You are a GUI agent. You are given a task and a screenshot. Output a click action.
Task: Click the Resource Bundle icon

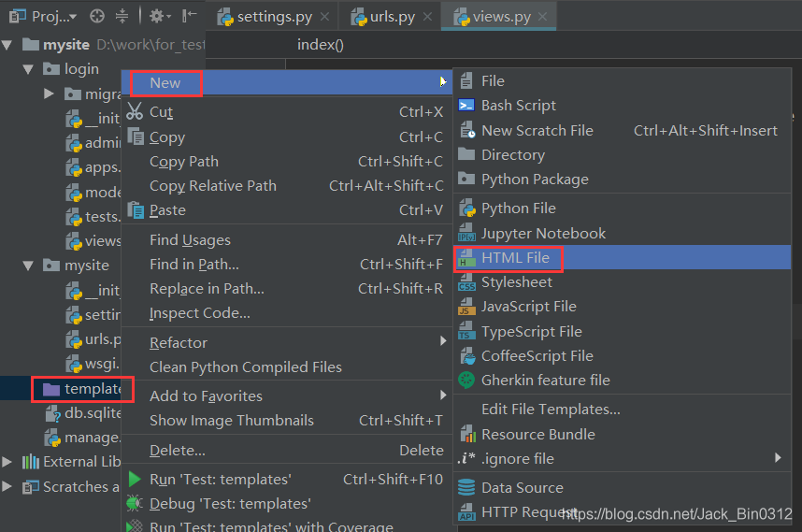467,434
